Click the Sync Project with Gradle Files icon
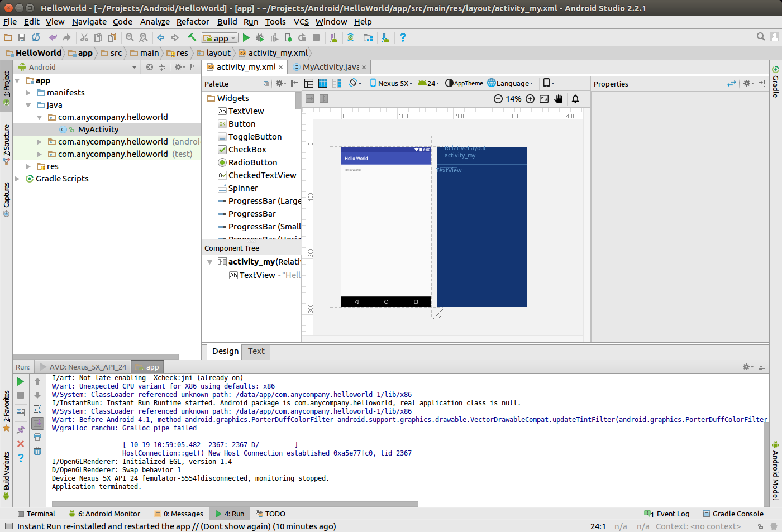 point(350,38)
